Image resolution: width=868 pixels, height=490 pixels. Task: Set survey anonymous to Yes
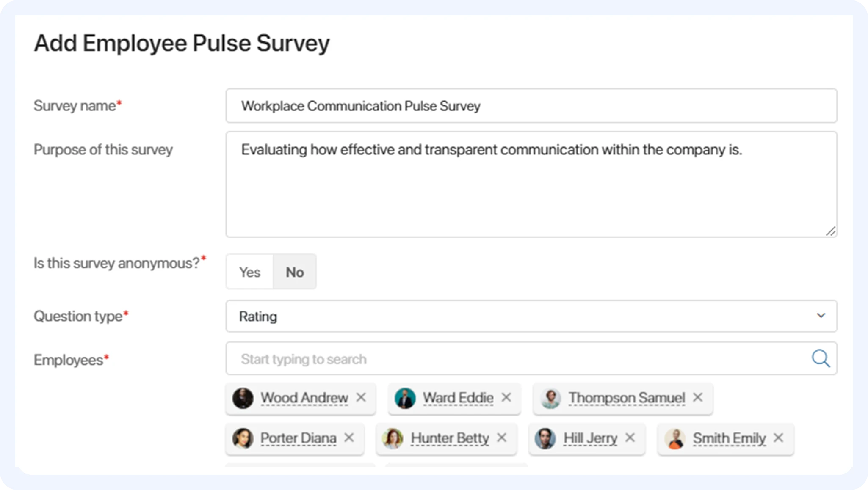250,272
